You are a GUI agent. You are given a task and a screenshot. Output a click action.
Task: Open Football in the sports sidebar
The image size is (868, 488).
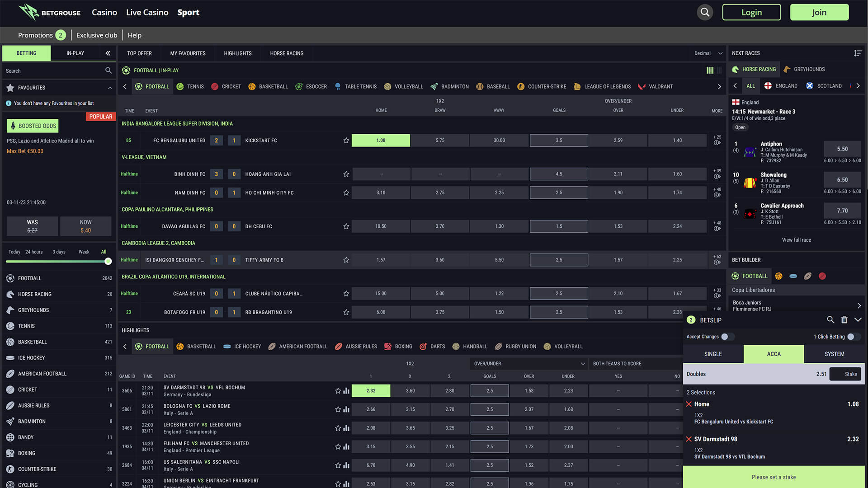coord(59,278)
